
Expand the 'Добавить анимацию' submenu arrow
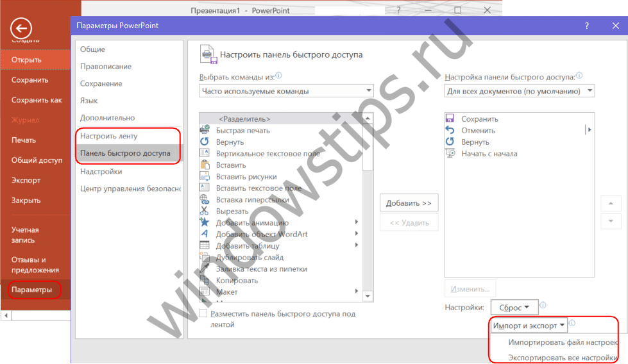pyautogui.click(x=356, y=222)
